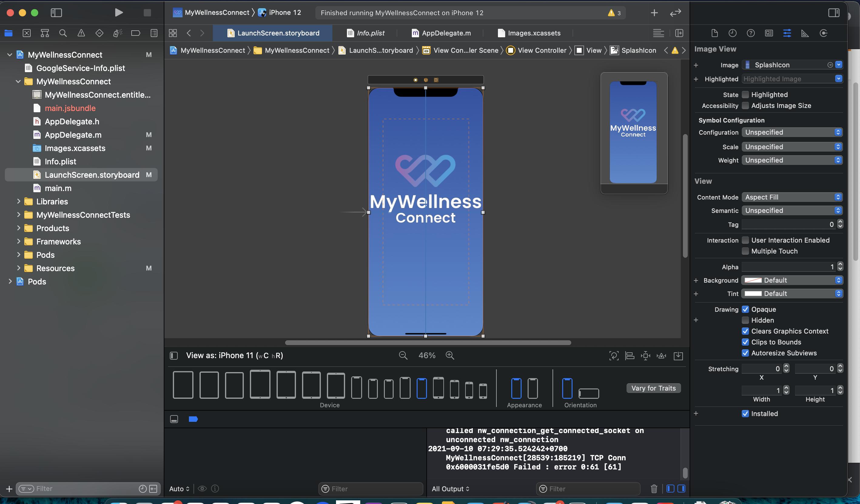Switch to the AppDelegate.m tab
This screenshot has width=860, height=504.
[441, 33]
